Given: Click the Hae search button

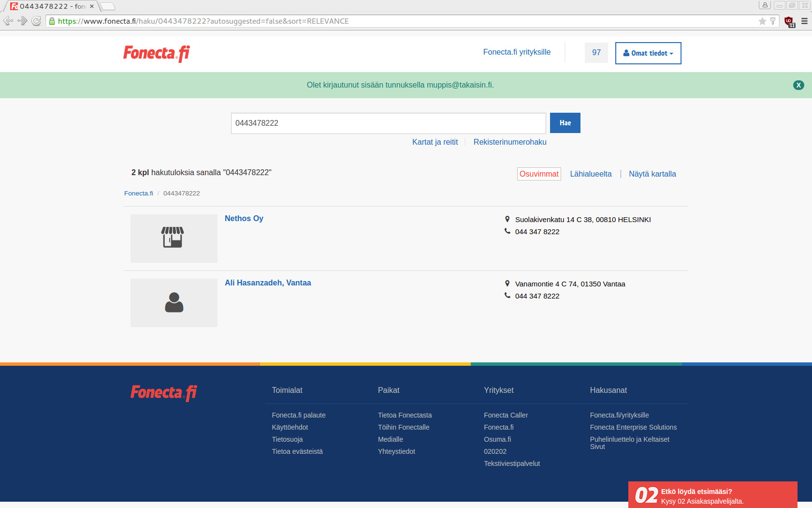Looking at the screenshot, I should 565,123.
